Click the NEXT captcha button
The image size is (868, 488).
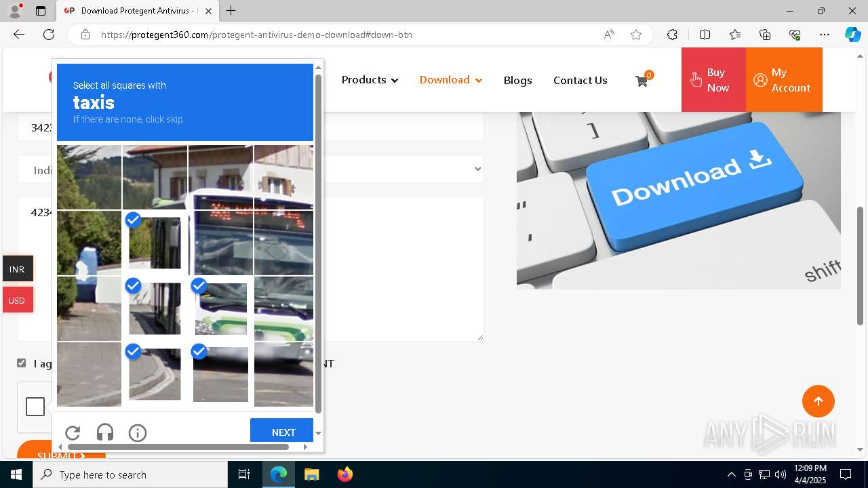point(282,431)
